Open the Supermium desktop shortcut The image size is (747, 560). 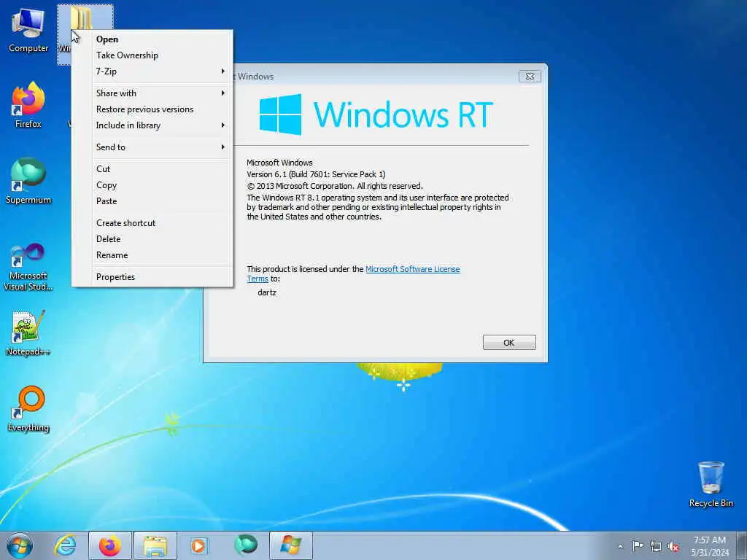(x=28, y=181)
